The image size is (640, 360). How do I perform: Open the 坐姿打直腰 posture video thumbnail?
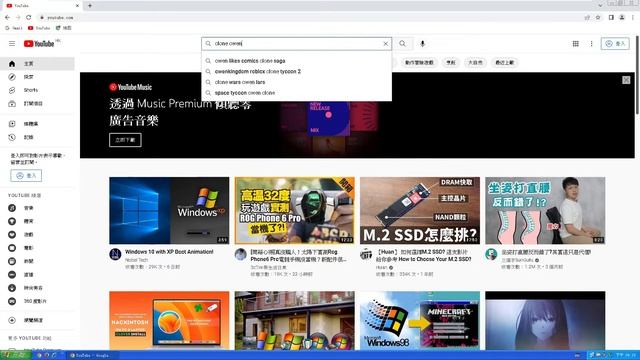[x=545, y=211]
